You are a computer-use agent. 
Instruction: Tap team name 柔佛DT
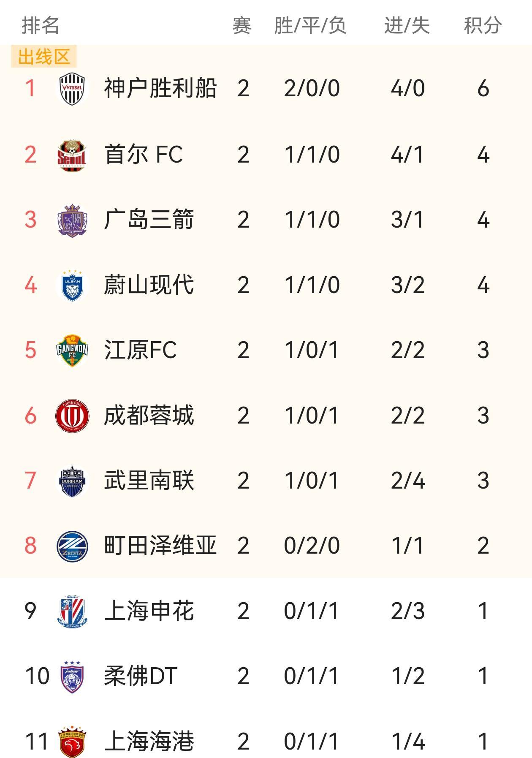coord(141,676)
